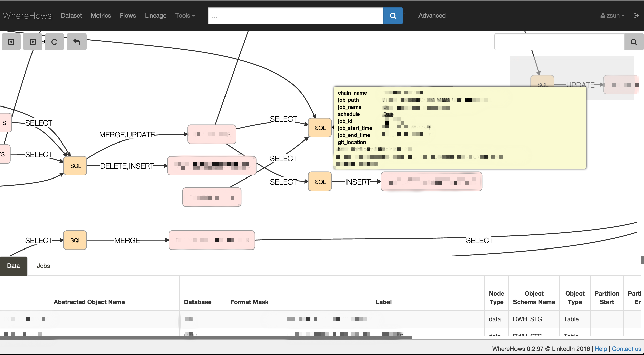
Task: Click the blue search magnifier button
Action: click(x=393, y=16)
